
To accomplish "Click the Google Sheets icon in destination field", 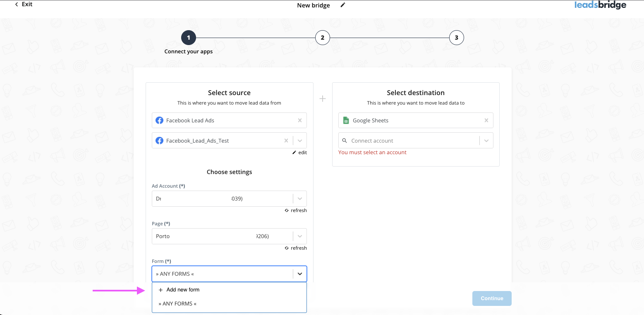I will [x=346, y=121].
